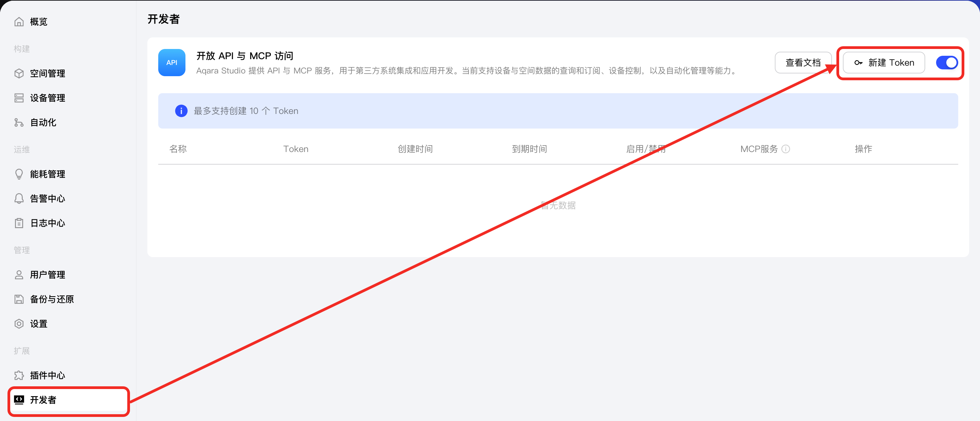The width and height of the screenshot is (980, 421).
Task: Click the bell icon for 告警中心
Action: click(x=19, y=199)
